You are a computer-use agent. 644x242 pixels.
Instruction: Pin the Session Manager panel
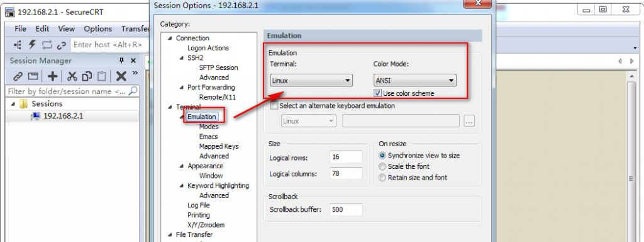click(x=121, y=60)
